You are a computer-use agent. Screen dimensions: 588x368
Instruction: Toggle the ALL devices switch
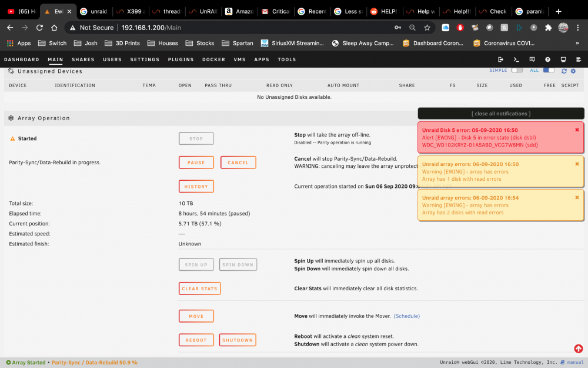point(549,70)
